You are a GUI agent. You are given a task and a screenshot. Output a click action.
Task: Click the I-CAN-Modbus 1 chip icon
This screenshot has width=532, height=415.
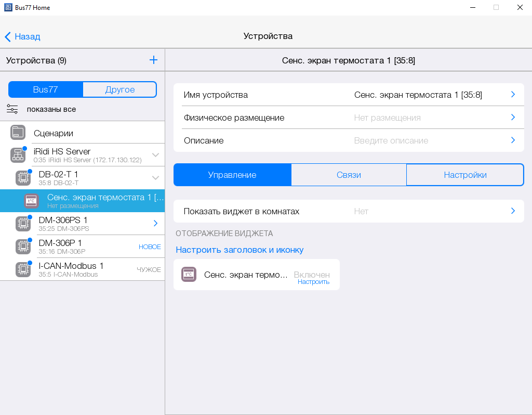coord(23,269)
